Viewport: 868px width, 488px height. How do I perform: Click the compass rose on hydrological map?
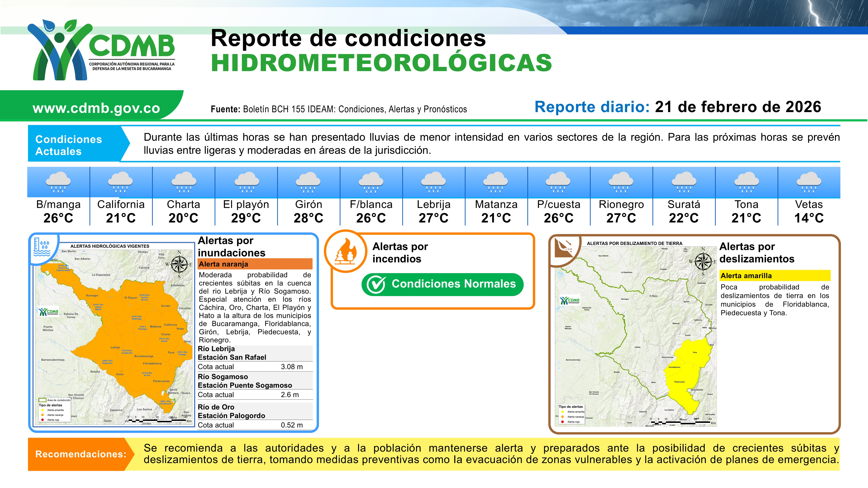179,264
